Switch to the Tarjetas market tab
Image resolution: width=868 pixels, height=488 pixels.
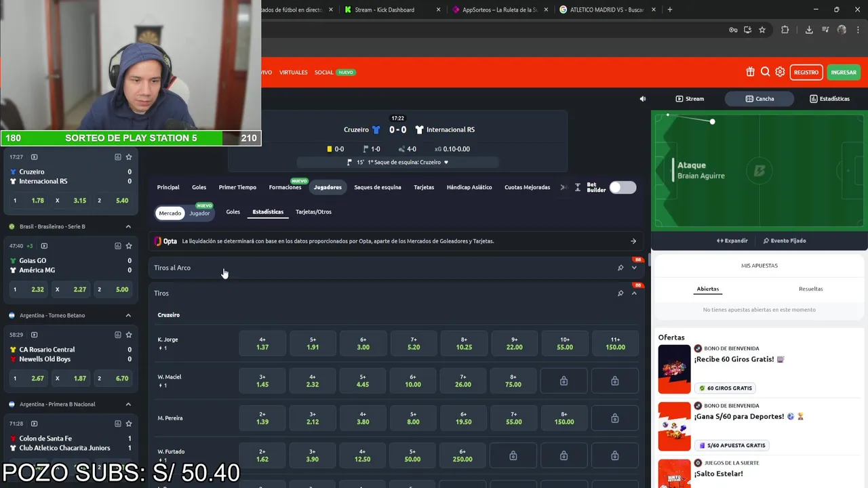point(424,187)
